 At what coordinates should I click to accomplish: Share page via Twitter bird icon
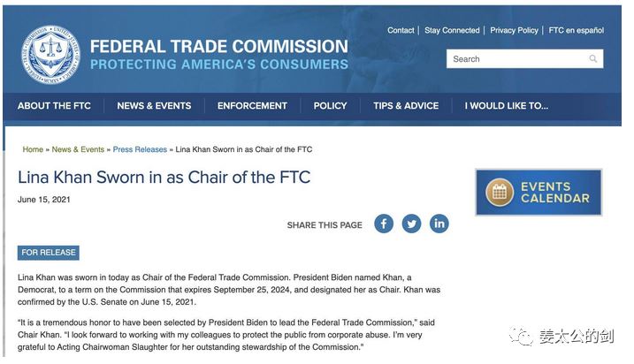pyautogui.click(x=411, y=224)
